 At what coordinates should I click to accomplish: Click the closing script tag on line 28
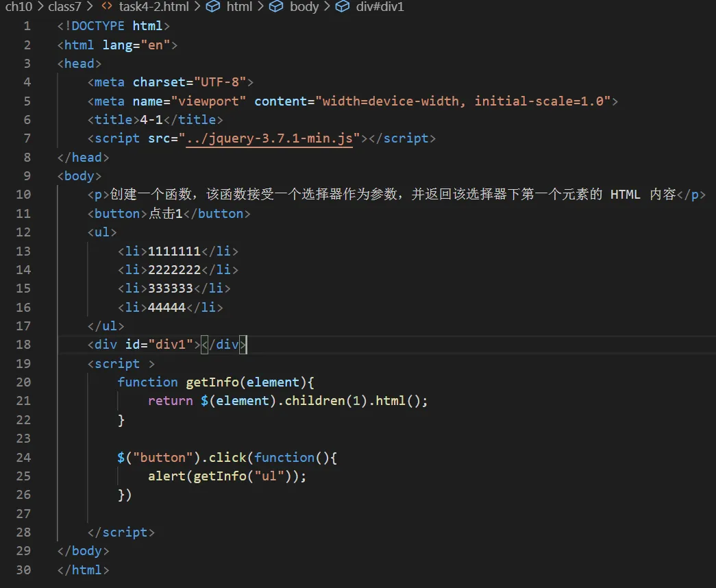[x=121, y=532]
